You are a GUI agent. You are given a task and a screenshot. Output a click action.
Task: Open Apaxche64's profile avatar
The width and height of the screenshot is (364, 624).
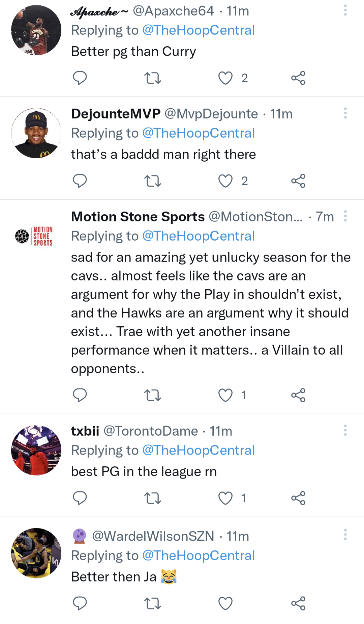[x=36, y=30]
